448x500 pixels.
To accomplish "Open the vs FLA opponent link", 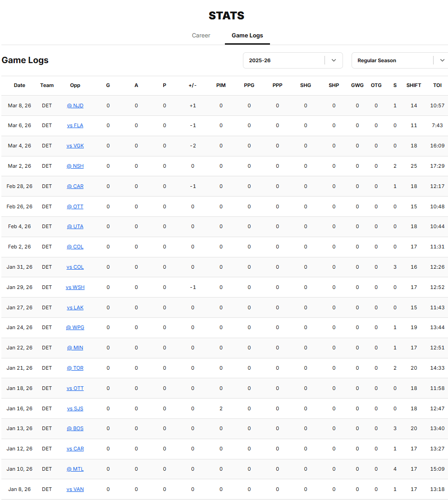I will (x=75, y=126).
